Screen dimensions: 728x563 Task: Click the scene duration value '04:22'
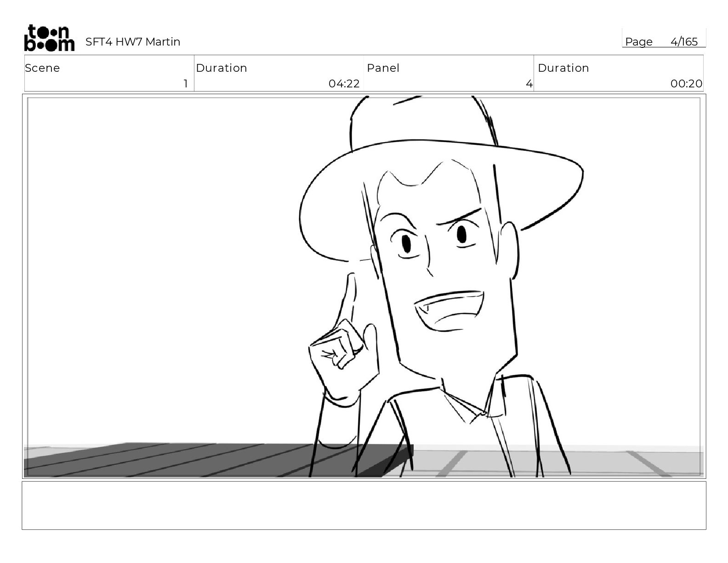pyautogui.click(x=344, y=84)
